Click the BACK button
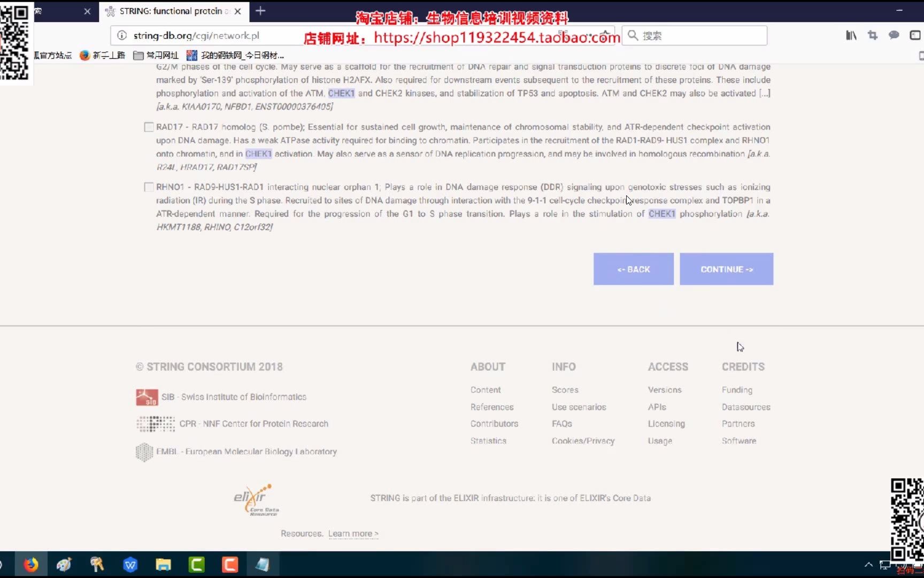 (x=634, y=269)
